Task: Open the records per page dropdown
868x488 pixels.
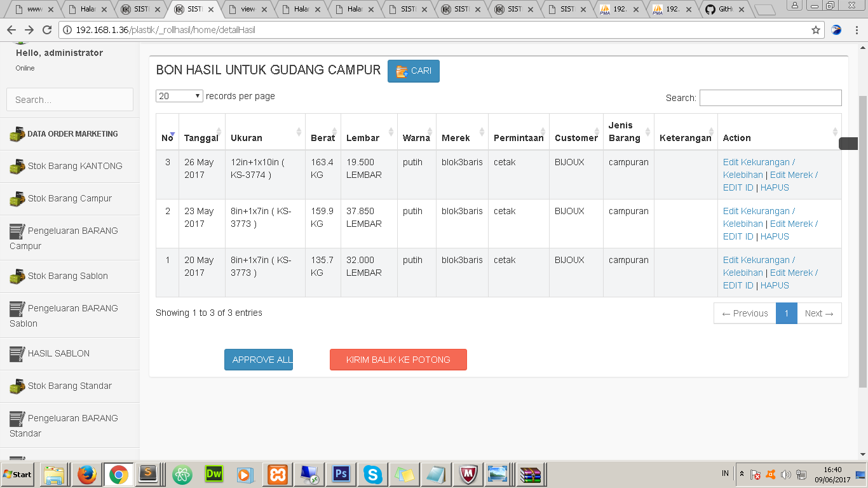Action: pyautogui.click(x=179, y=96)
